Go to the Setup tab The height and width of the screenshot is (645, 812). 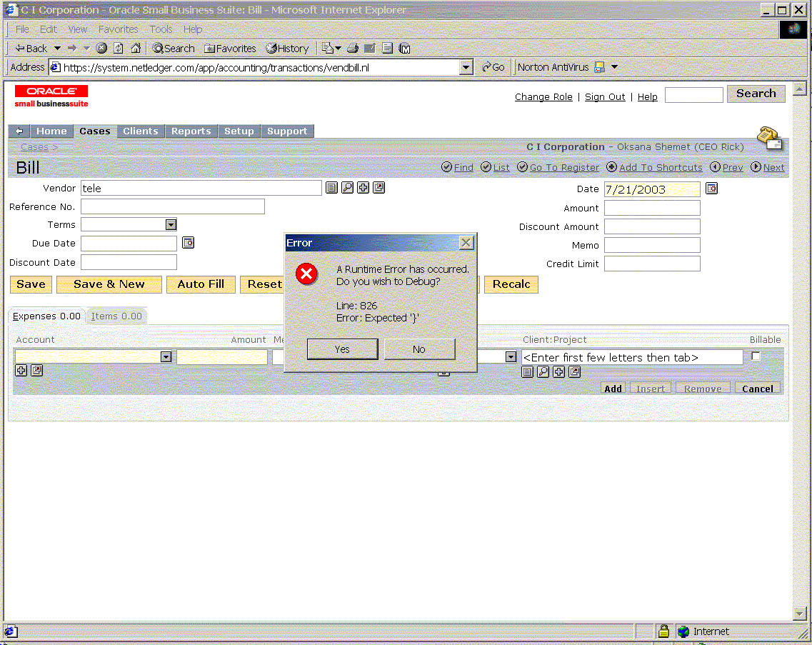(x=239, y=131)
